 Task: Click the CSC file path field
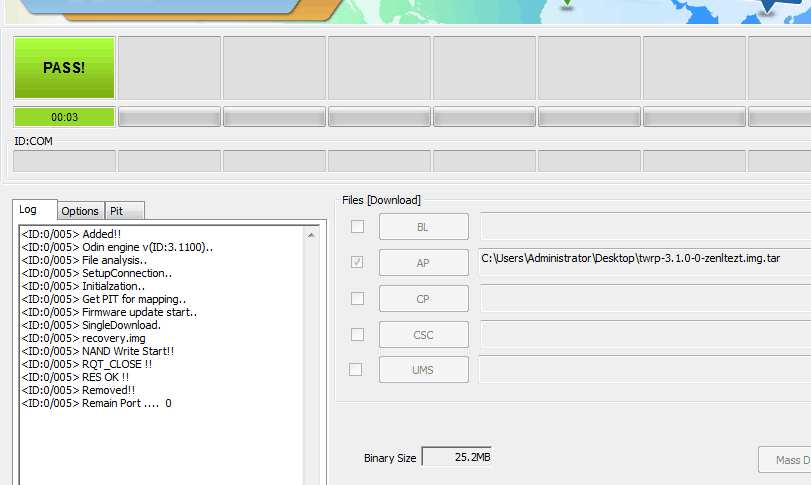click(x=645, y=335)
